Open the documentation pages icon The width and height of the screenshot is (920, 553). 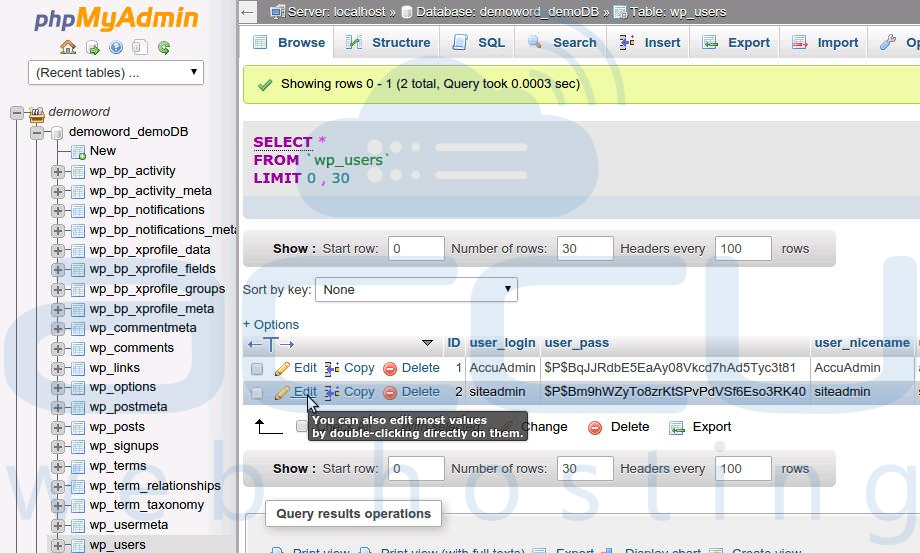click(x=140, y=47)
